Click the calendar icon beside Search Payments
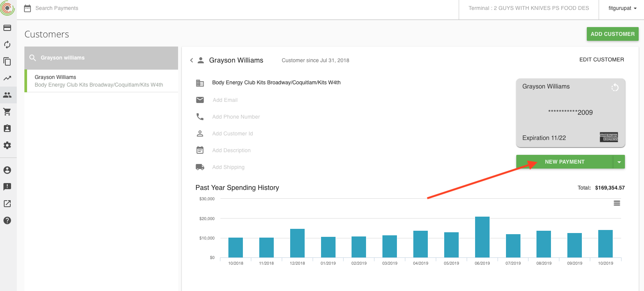 point(27,8)
